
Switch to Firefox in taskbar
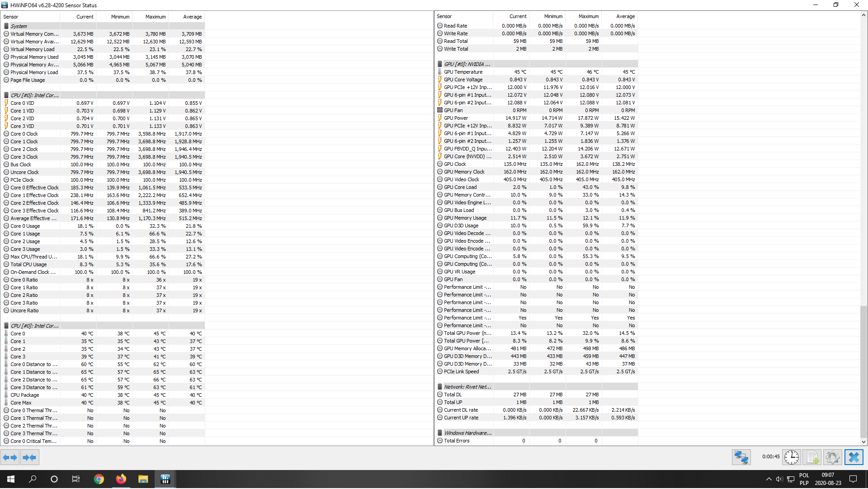(x=121, y=480)
